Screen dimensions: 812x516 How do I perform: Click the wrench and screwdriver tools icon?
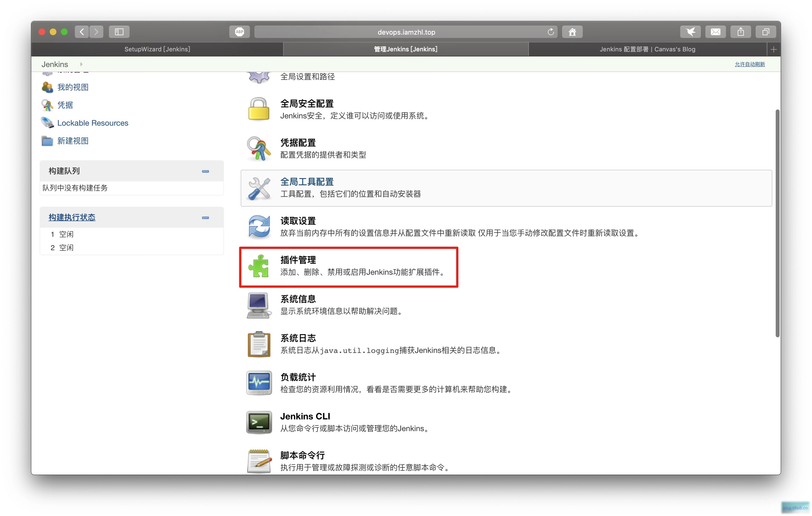(x=259, y=188)
